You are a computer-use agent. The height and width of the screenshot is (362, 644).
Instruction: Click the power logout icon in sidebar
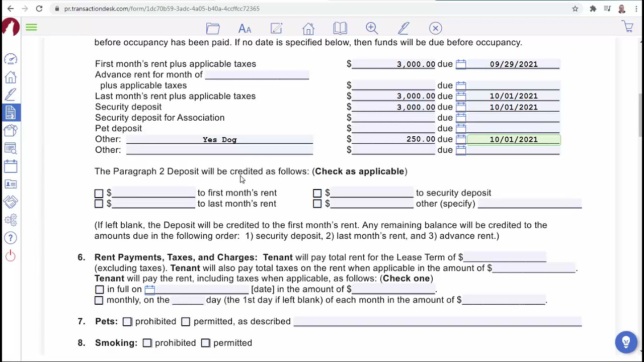11,256
